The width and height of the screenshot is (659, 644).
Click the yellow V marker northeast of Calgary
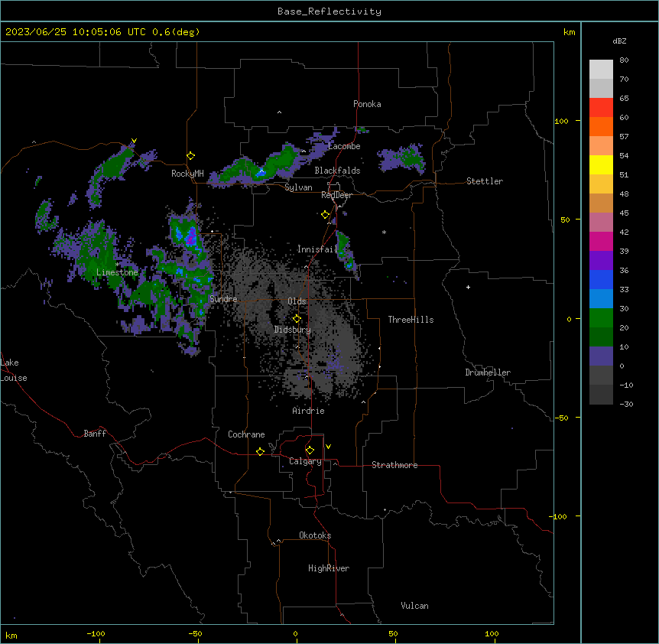pyautogui.click(x=328, y=447)
